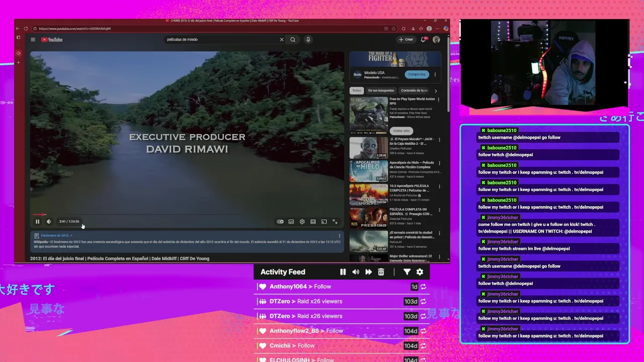The image size is (644, 362).
Task: Mute alerts in the Activity Feed
Action: click(x=356, y=272)
